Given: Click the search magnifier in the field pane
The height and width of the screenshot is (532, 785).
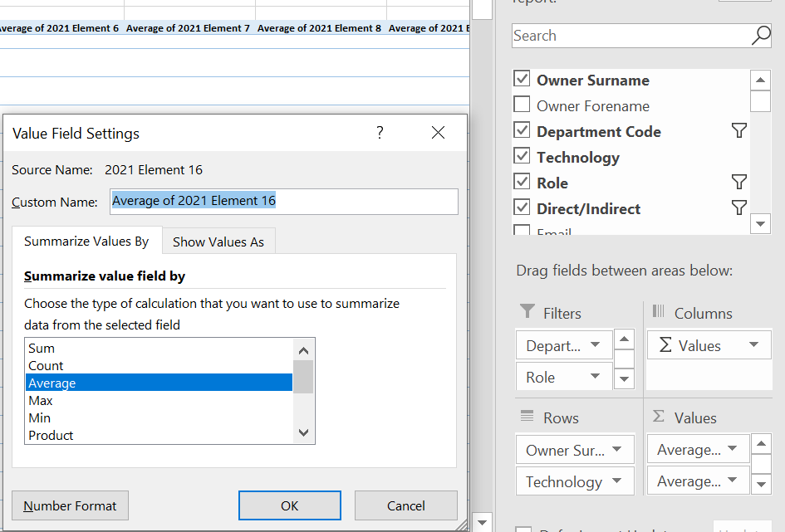Looking at the screenshot, I should pyautogui.click(x=760, y=36).
